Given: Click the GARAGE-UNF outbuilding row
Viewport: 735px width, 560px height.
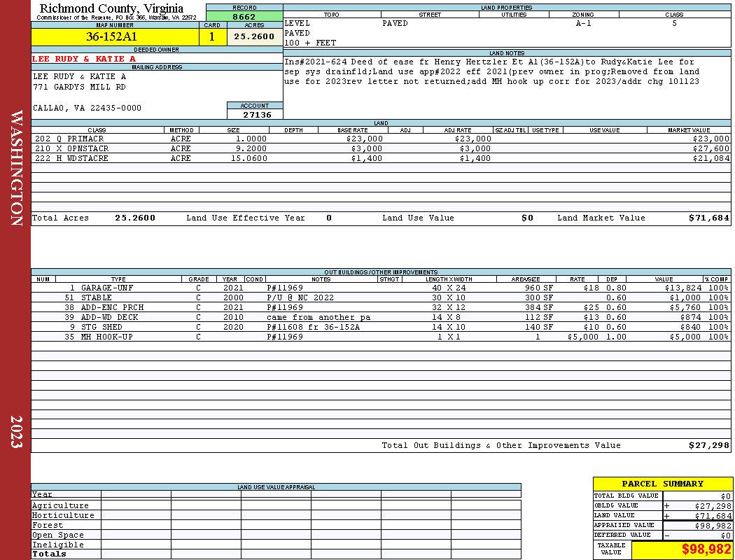Looking at the screenshot, I should (x=381, y=288).
